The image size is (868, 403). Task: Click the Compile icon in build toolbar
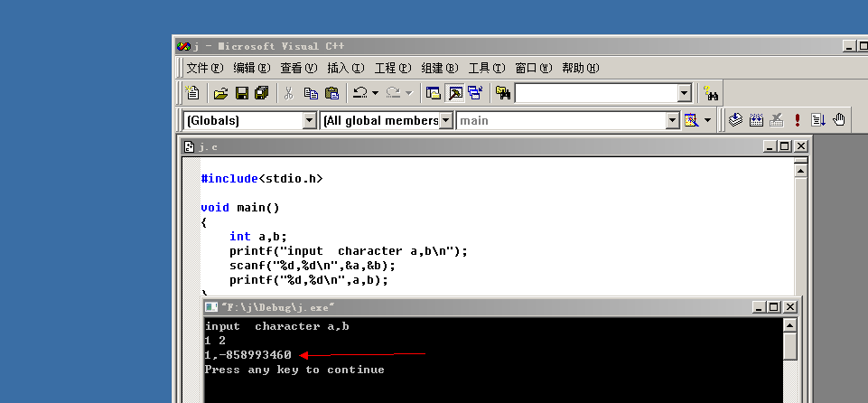tap(736, 119)
